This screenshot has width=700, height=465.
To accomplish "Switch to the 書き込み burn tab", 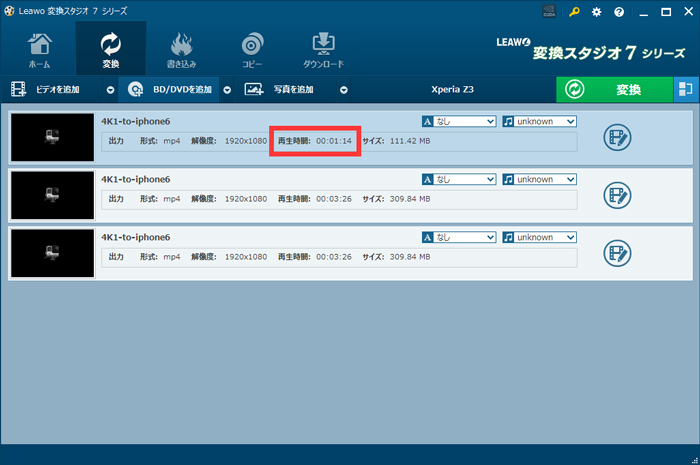I will (x=182, y=49).
